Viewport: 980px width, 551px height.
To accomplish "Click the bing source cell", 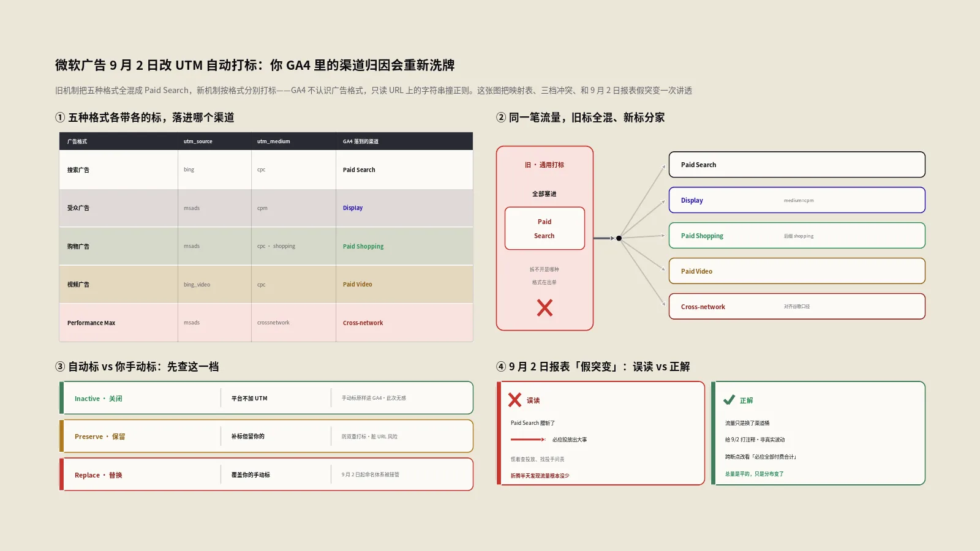I will pos(189,170).
